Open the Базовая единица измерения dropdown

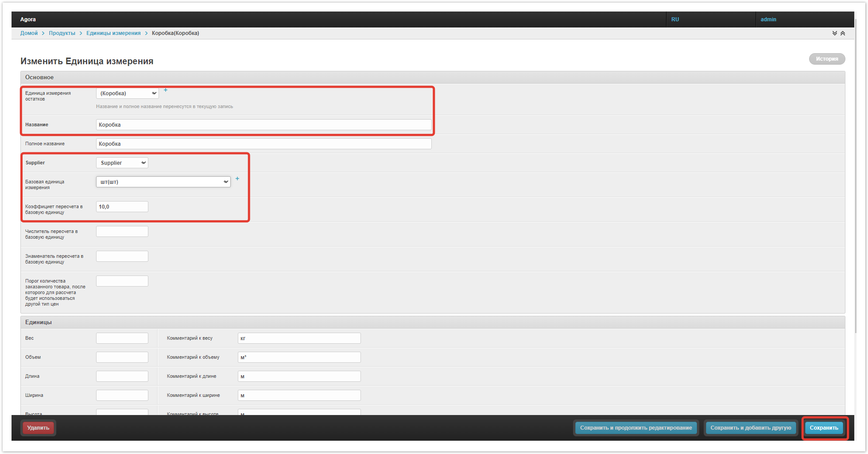coord(163,182)
